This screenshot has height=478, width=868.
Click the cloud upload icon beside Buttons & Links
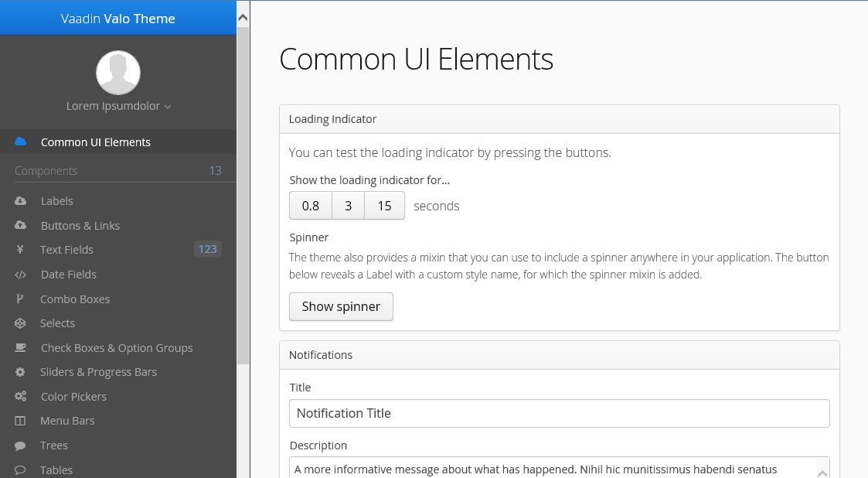pyautogui.click(x=21, y=226)
